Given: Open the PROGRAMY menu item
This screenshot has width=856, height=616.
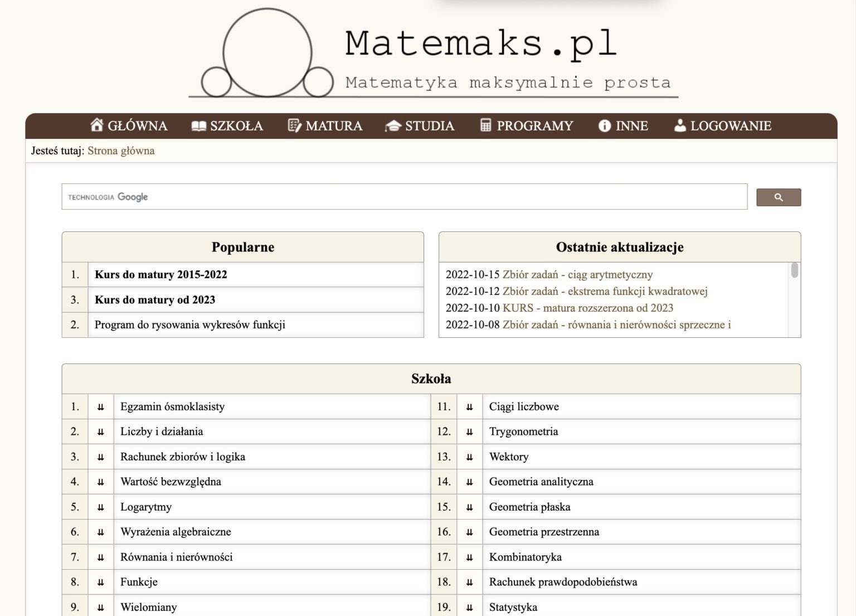Looking at the screenshot, I should tap(534, 126).
